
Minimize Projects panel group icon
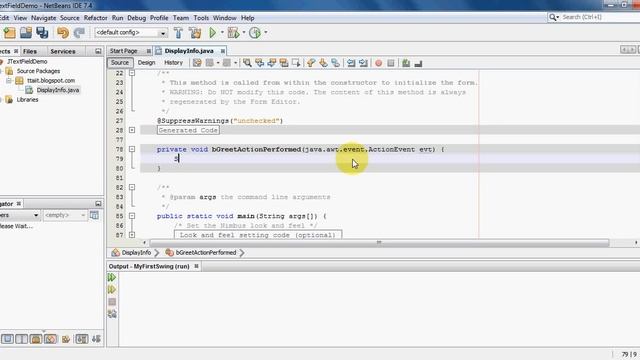point(98,51)
